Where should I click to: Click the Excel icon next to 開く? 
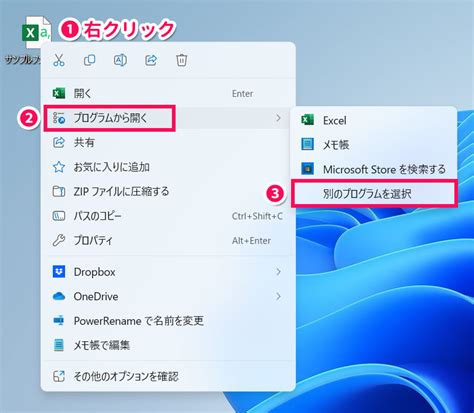point(59,94)
